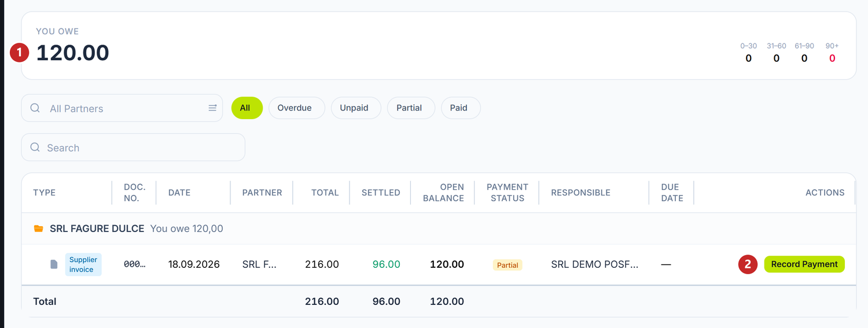Click the red 90+ aging bucket value
This screenshot has height=328, width=868.
(x=832, y=58)
